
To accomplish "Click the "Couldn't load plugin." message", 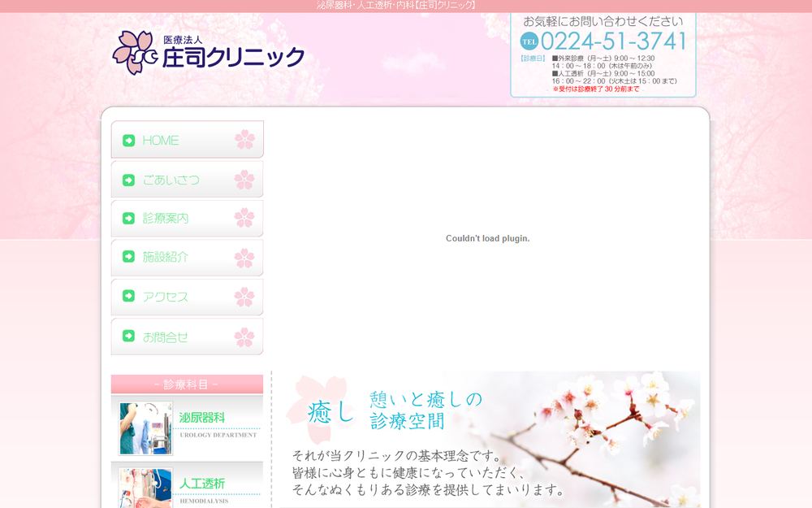I will point(487,238).
